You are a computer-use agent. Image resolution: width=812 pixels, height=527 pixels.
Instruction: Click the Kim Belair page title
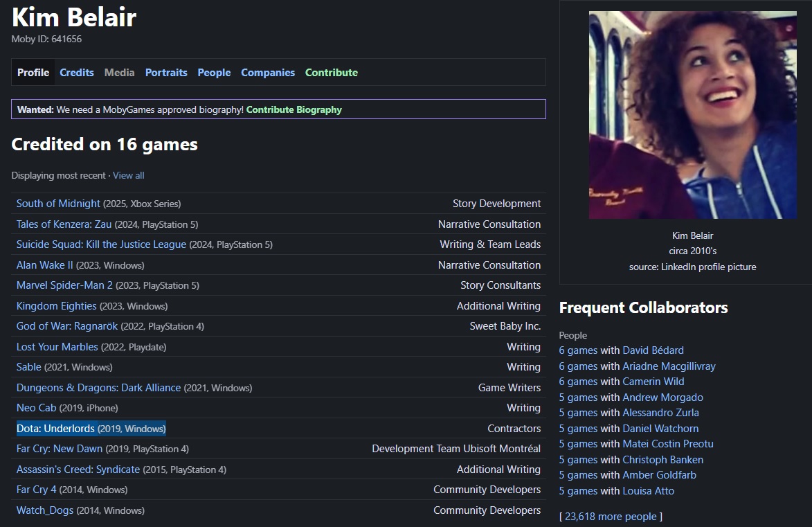74,17
